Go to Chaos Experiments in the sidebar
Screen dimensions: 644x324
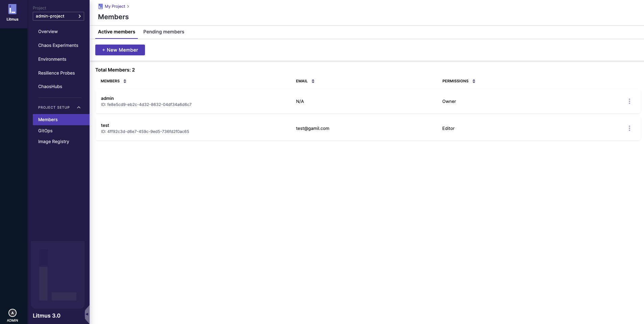[x=58, y=45]
